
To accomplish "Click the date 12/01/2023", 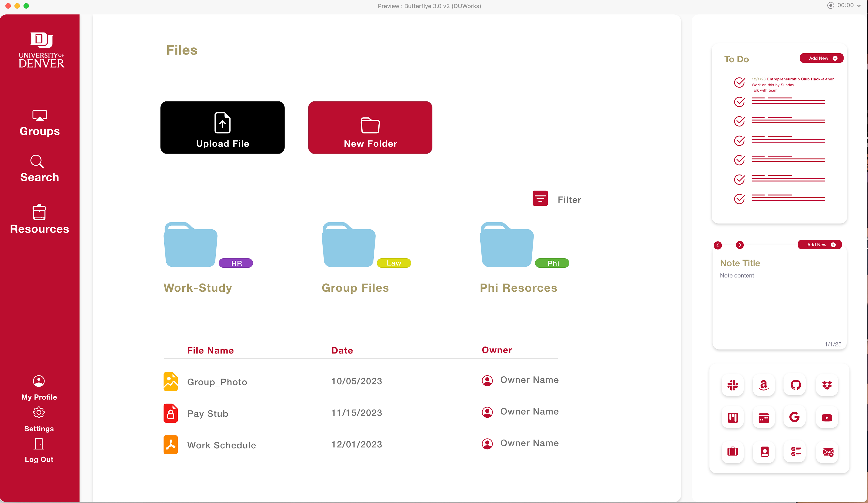I will (356, 445).
